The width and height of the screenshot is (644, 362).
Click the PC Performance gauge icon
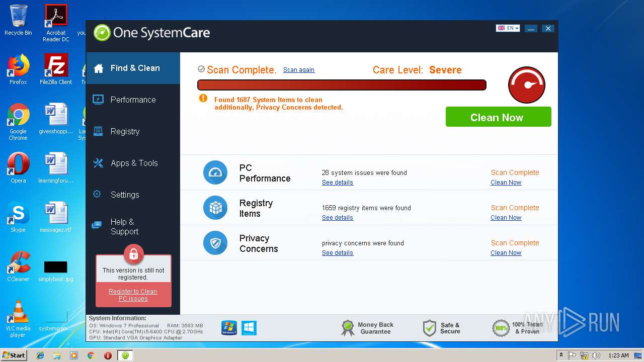click(215, 172)
